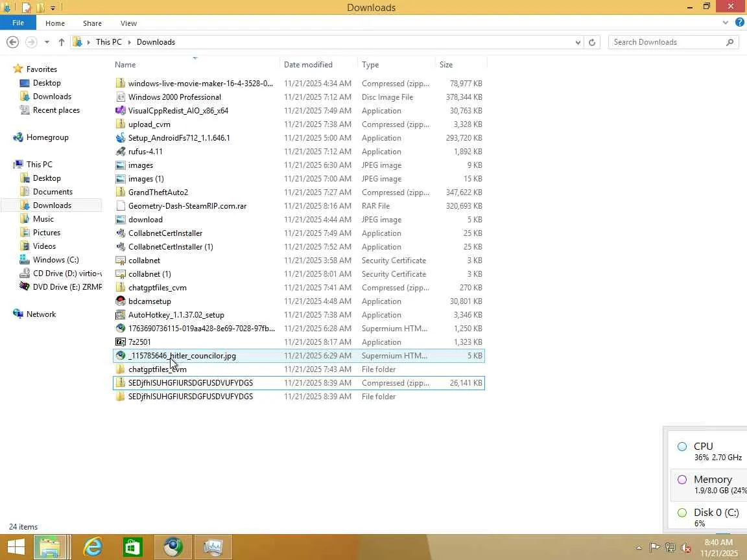Screen dimensions: 747x560
Task: Select This PC in navigation pane
Action: pos(39,164)
